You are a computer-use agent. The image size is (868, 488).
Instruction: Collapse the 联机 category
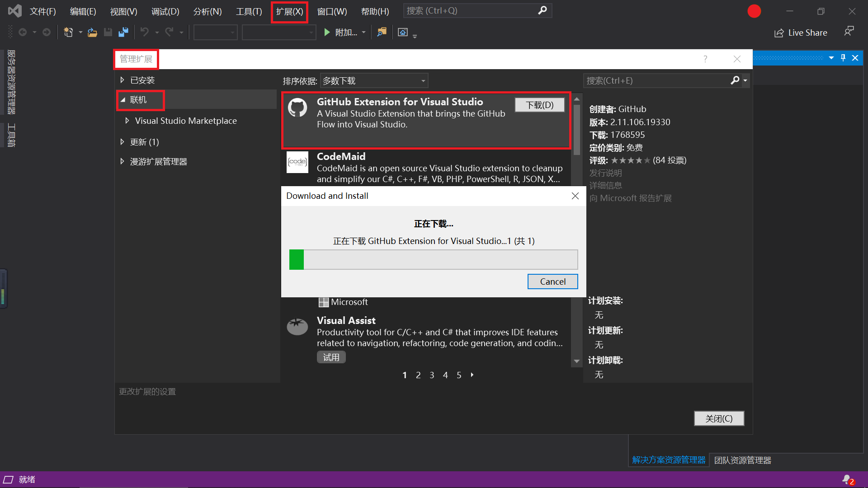point(123,100)
